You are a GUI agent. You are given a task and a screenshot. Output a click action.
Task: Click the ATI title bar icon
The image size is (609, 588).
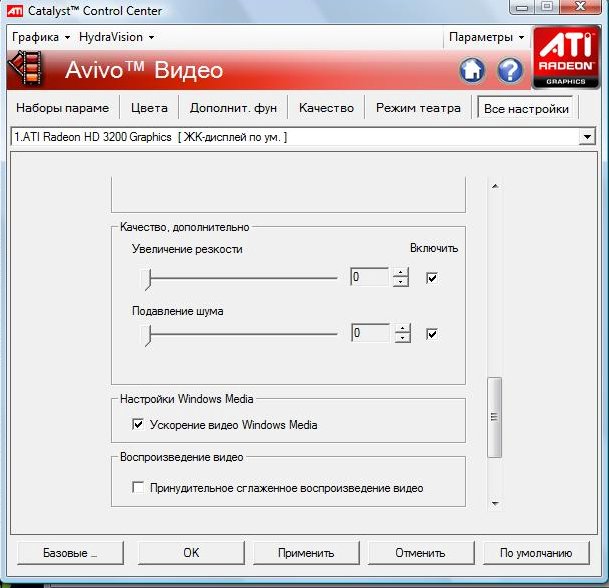(15, 10)
